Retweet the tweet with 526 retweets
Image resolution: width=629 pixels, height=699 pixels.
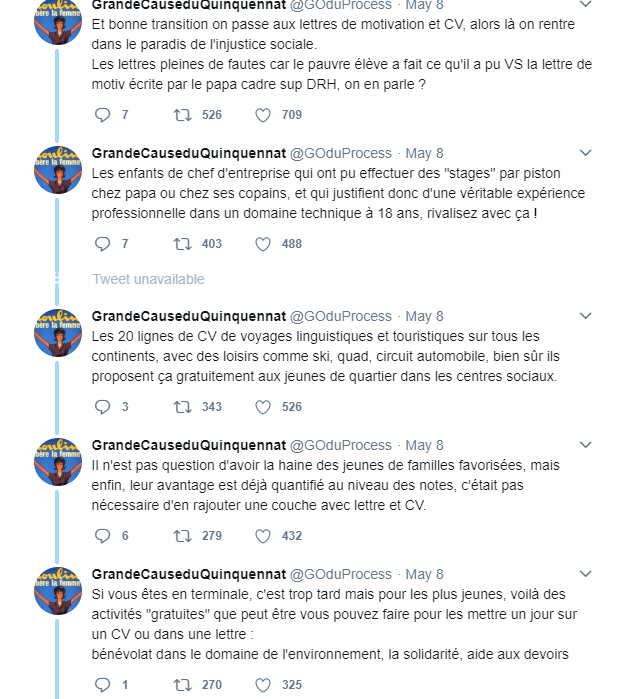183,115
